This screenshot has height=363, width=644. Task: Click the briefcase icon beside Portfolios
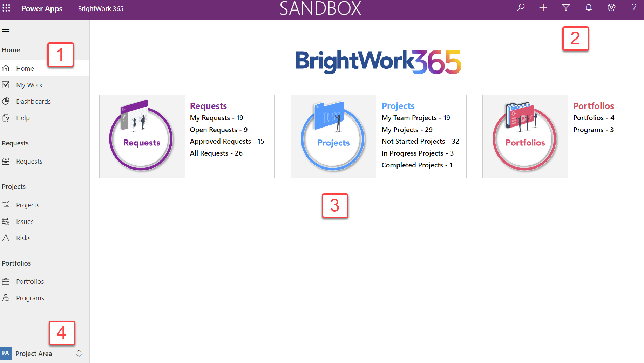(6, 281)
